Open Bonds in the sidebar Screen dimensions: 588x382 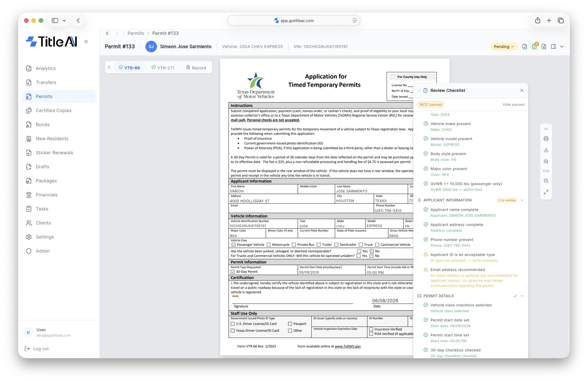59,125
